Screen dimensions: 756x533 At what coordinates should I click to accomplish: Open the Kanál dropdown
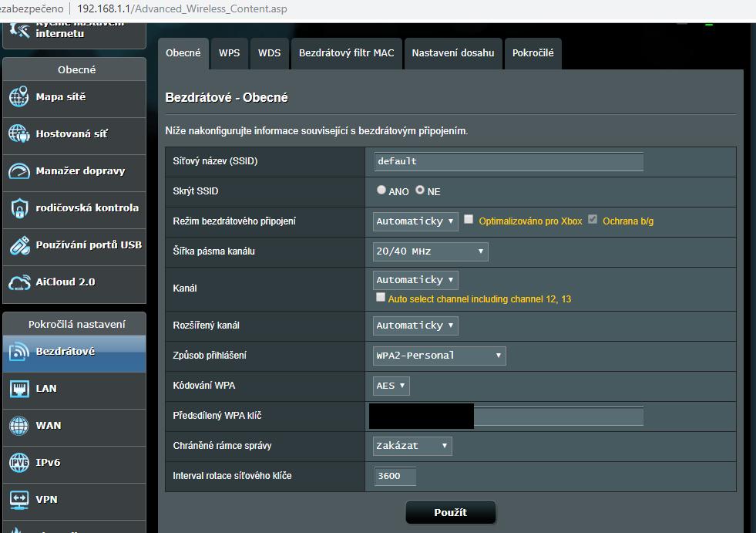(415, 280)
